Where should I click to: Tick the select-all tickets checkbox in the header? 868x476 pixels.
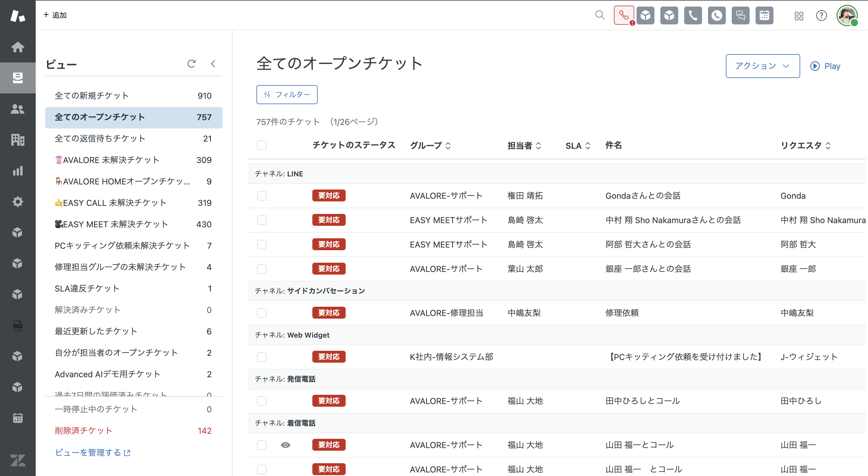261,145
